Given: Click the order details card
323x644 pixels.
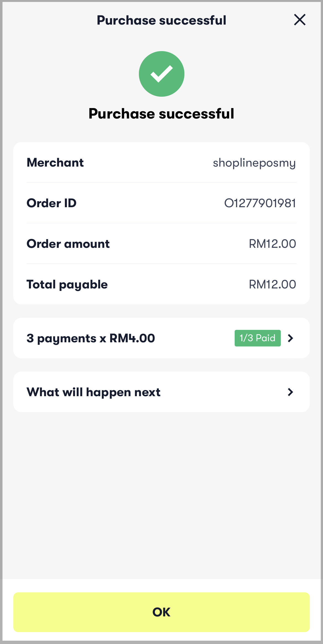Looking at the screenshot, I should 161,223.
